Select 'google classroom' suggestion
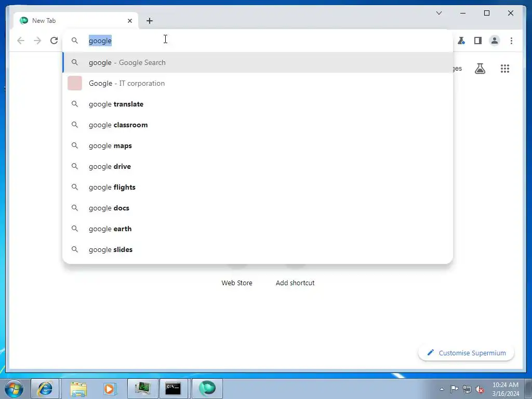 click(258, 125)
